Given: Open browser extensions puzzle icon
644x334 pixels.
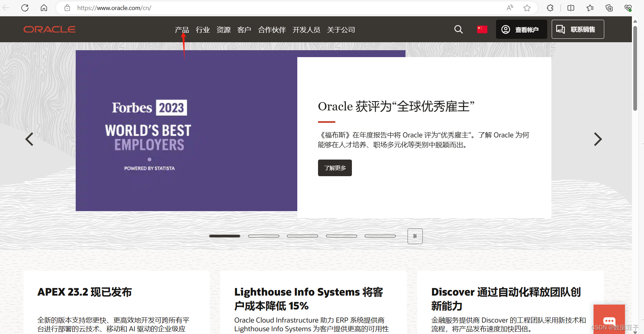Looking at the screenshot, I should point(550,8).
